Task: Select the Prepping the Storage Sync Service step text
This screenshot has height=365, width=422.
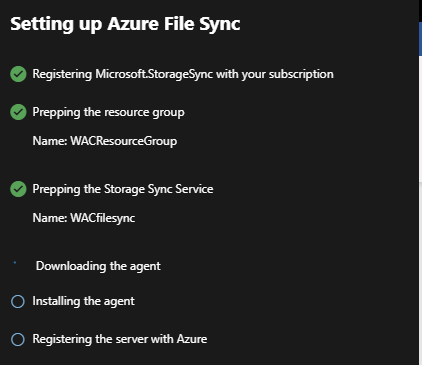Action: click(123, 189)
